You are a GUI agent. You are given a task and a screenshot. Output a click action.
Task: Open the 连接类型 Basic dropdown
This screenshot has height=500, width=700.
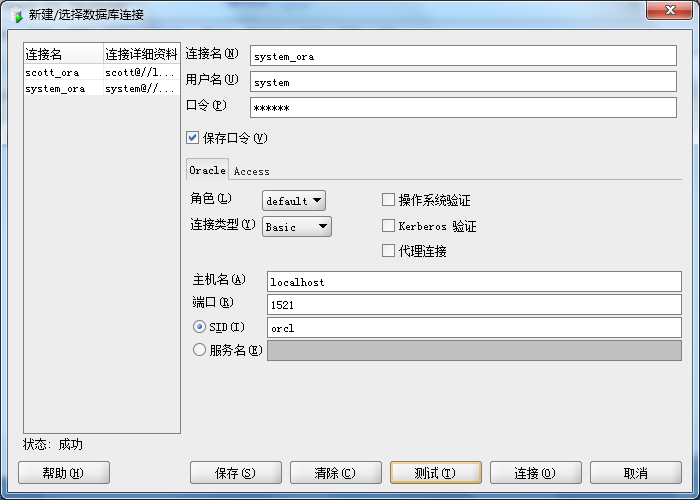(297, 227)
